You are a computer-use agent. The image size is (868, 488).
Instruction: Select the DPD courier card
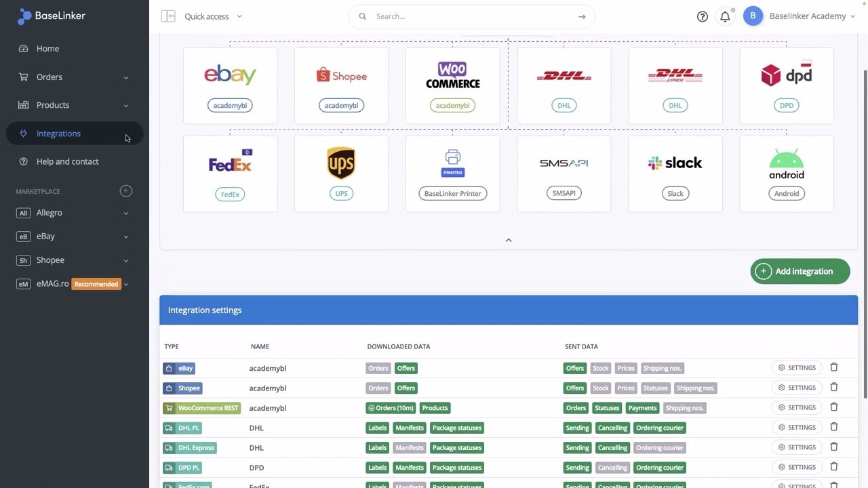tap(787, 85)
